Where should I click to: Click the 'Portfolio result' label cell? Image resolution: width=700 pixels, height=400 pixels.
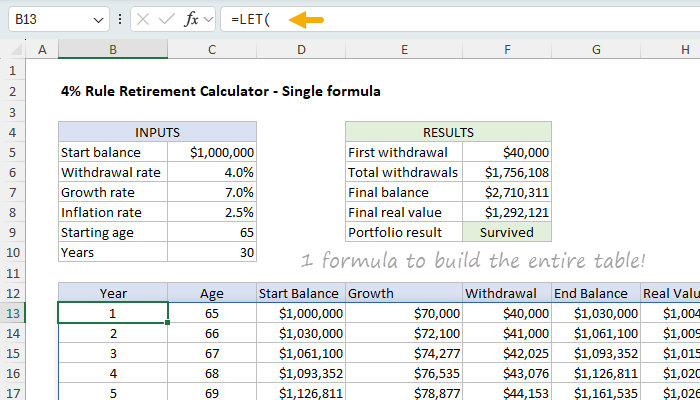coord(404,233)
